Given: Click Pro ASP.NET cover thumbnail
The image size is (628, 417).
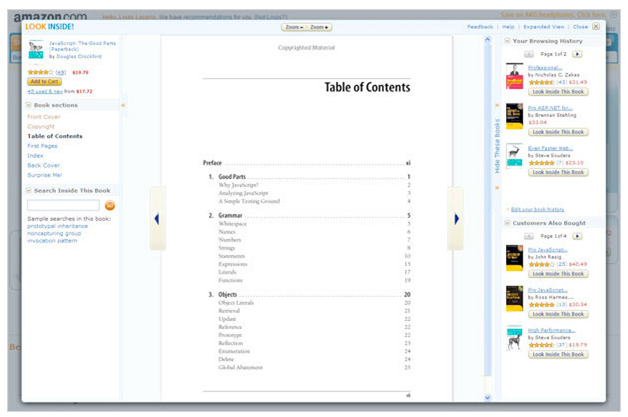Looking at the screenshot, I should point(514,116).
